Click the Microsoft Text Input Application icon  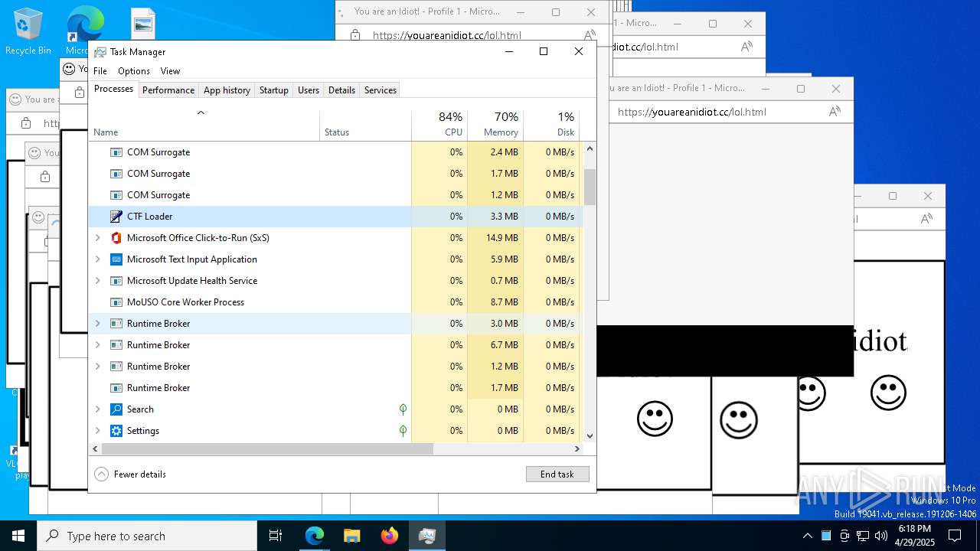116,259
